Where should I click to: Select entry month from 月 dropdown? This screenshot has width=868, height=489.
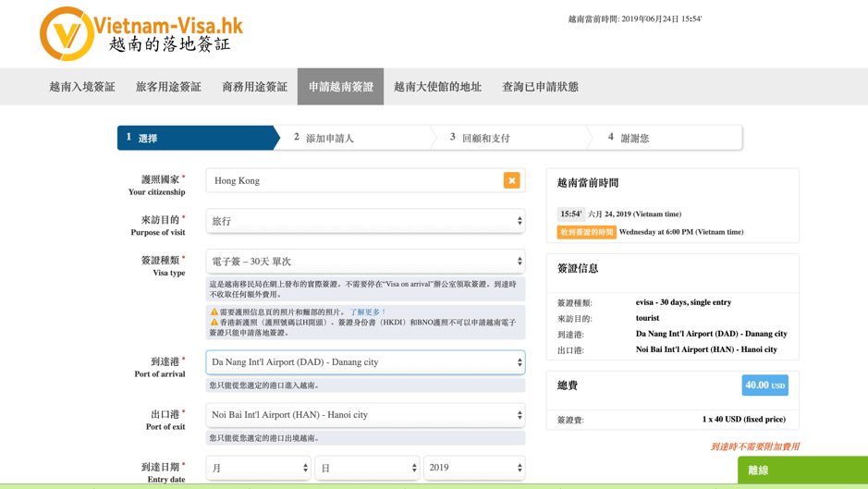point(258,468)
